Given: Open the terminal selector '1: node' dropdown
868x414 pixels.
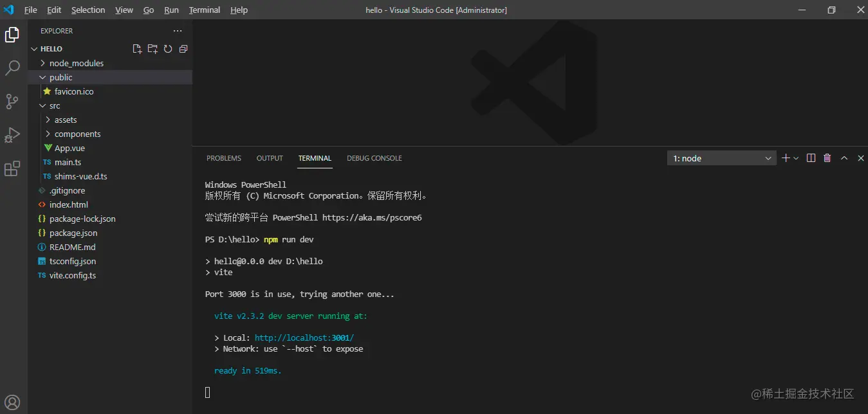Looking at the screenshot, I should point(722,158).
